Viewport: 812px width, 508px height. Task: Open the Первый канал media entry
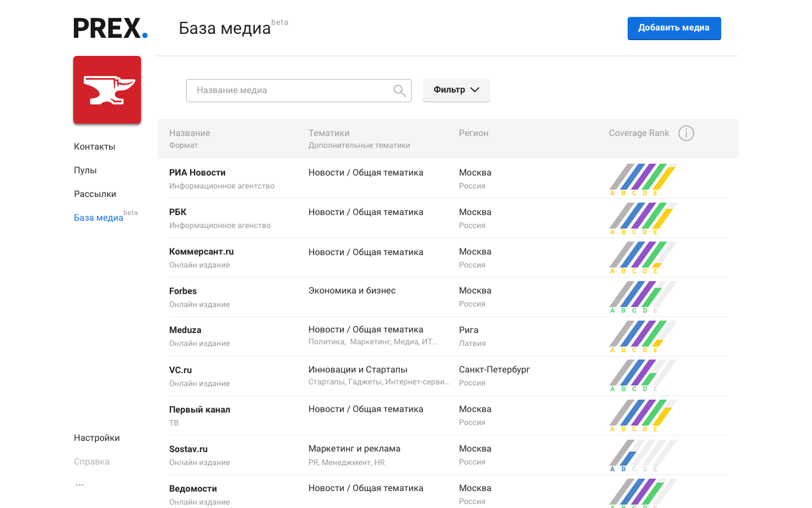click(x=200, y=410)
